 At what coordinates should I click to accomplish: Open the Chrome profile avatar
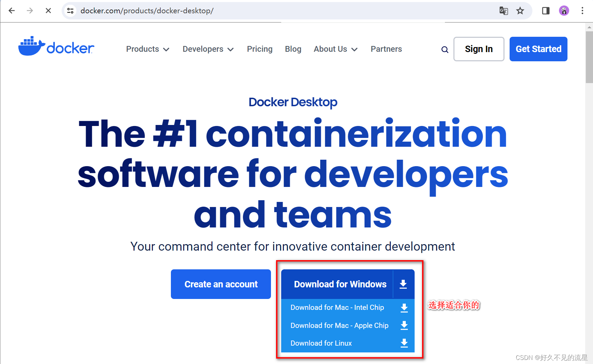click(x=564, y=11)
